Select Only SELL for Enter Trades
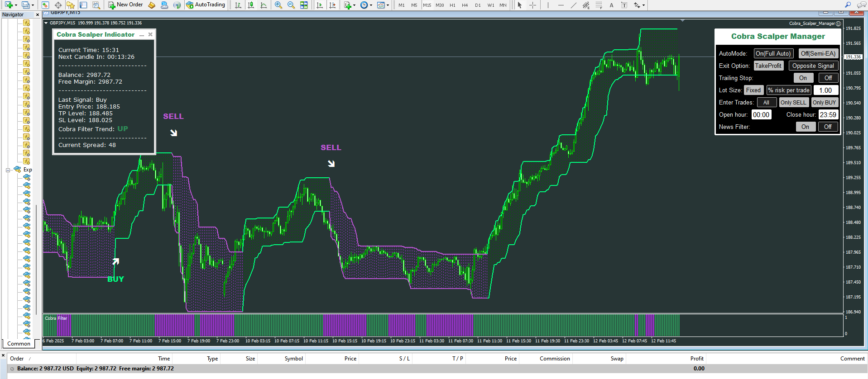The height and width of the screenshot is (379, 868). [793, 102]
